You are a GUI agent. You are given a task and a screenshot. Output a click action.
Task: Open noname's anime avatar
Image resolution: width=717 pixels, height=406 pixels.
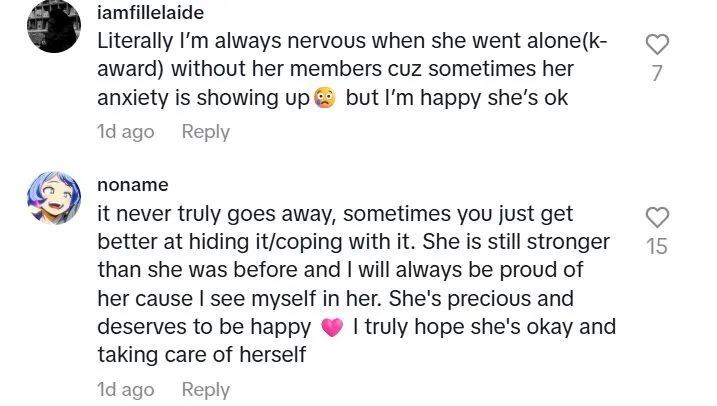tap(52, 198)
